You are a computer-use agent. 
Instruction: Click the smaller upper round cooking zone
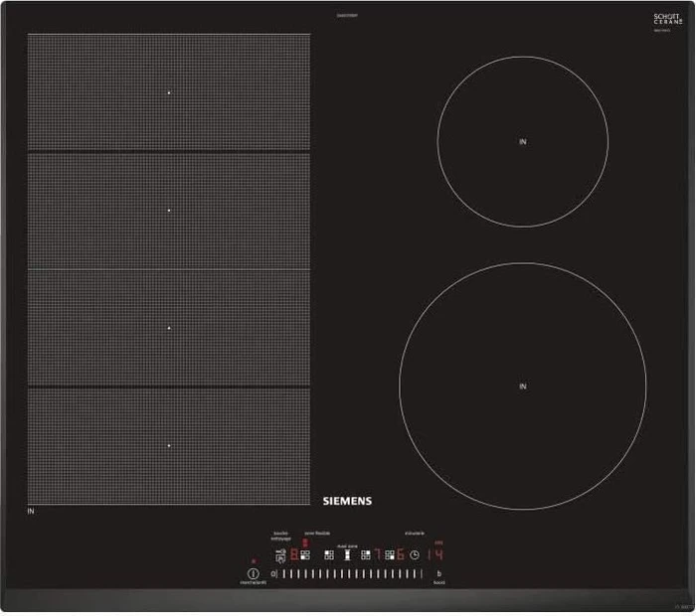[522, 141]
